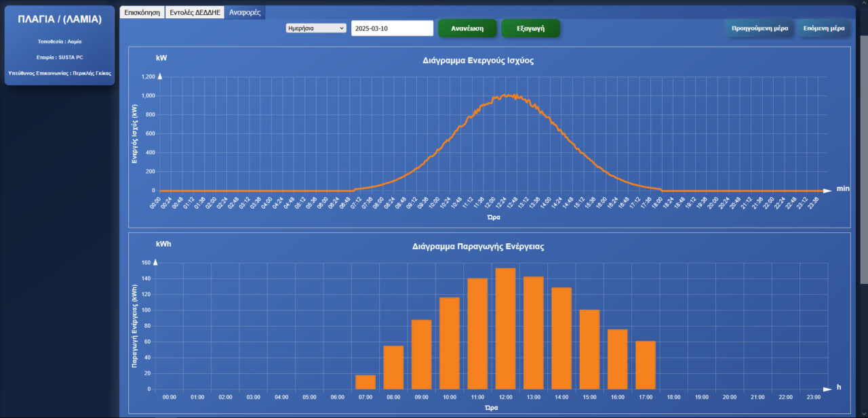Viewport: 868px width, 418px height.
Task: Go to Προηγούμενη μέρα
Action: point(759,28)
